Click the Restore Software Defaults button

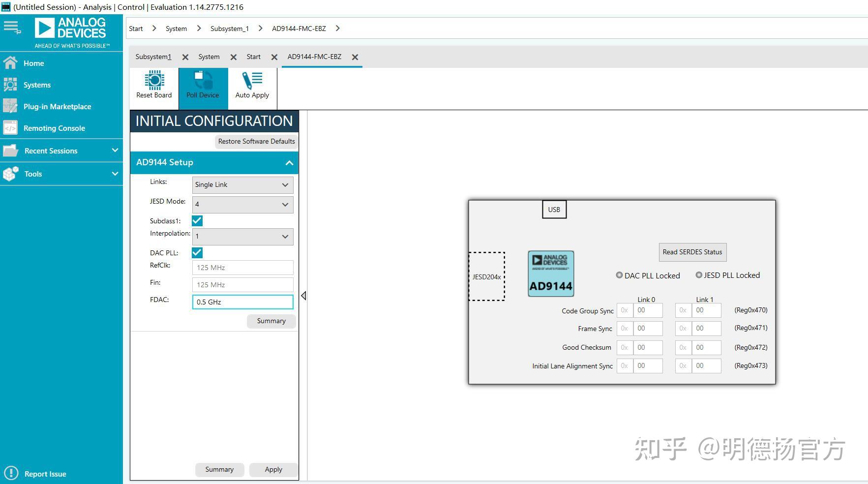pyautogui.click(x=256, y=141)
